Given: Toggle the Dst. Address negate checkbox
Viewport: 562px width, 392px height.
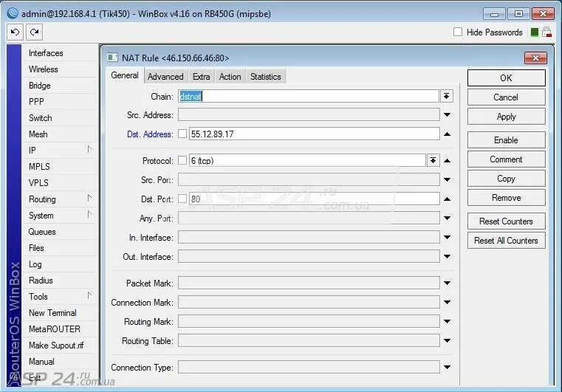Looking at the screenshot, I should pos(182,134).
